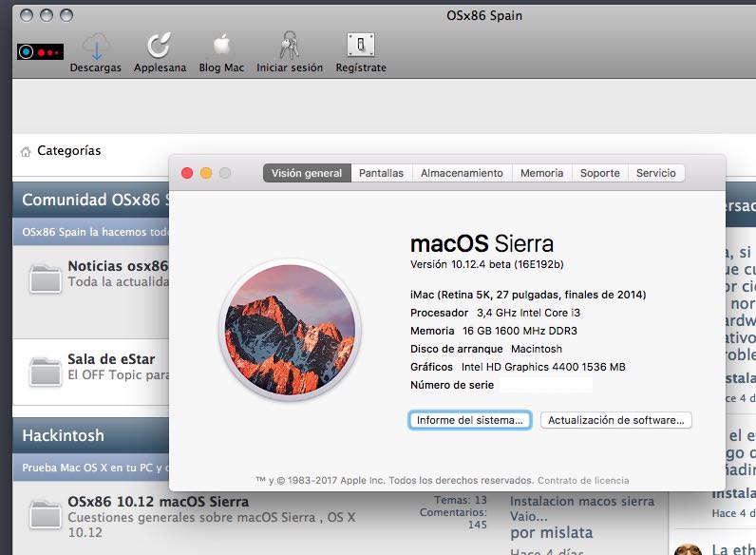This screenshot has height=555, width=756.
Task: Open user mislata profile link
Action: 565,532
